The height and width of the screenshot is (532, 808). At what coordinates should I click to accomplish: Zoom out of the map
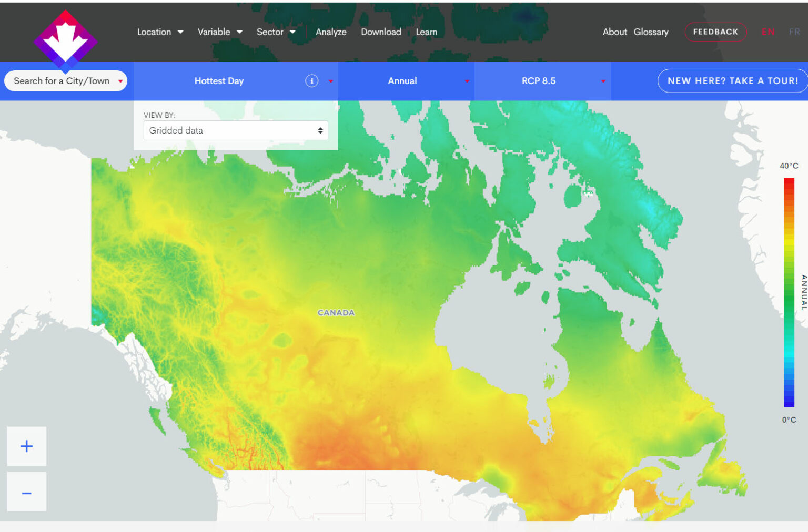coord(26,492)
